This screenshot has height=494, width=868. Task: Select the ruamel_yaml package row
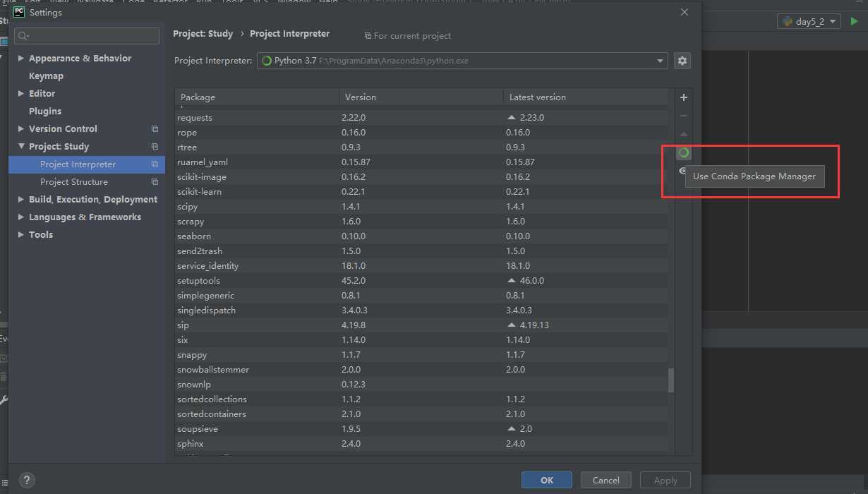pos(421,162)
